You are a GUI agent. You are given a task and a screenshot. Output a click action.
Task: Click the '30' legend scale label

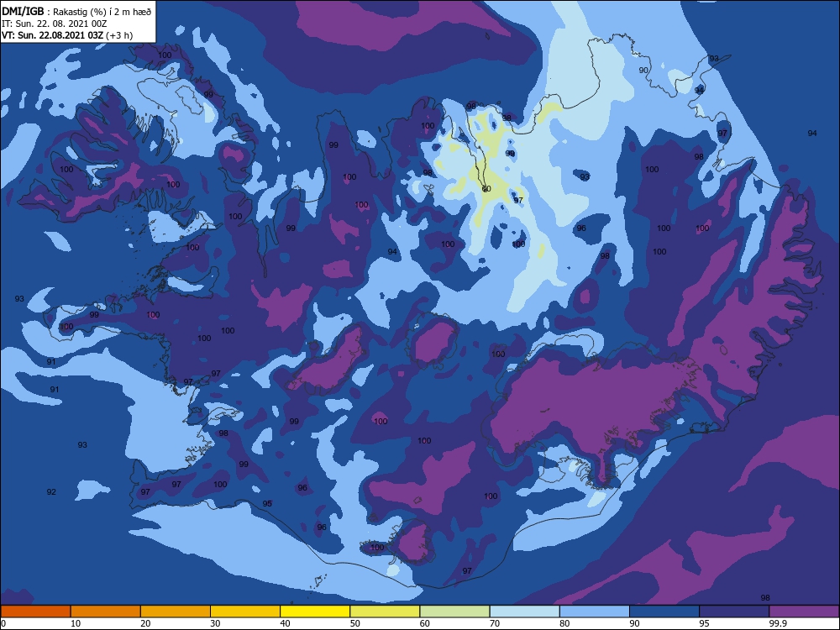pos(215,623)
